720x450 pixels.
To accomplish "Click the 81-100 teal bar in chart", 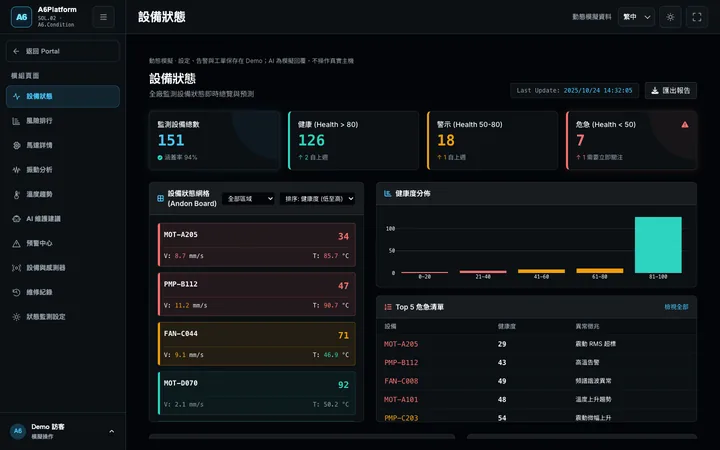I will pos(658,245).
